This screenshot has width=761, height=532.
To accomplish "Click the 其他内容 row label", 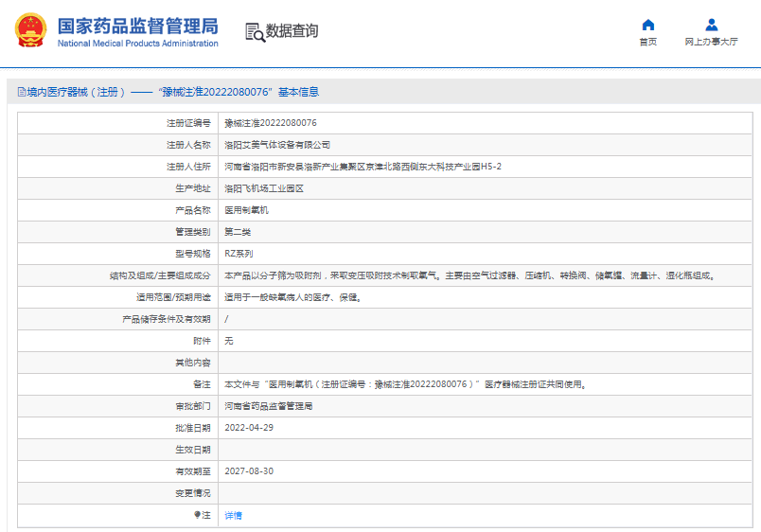I will coord(193,363).
